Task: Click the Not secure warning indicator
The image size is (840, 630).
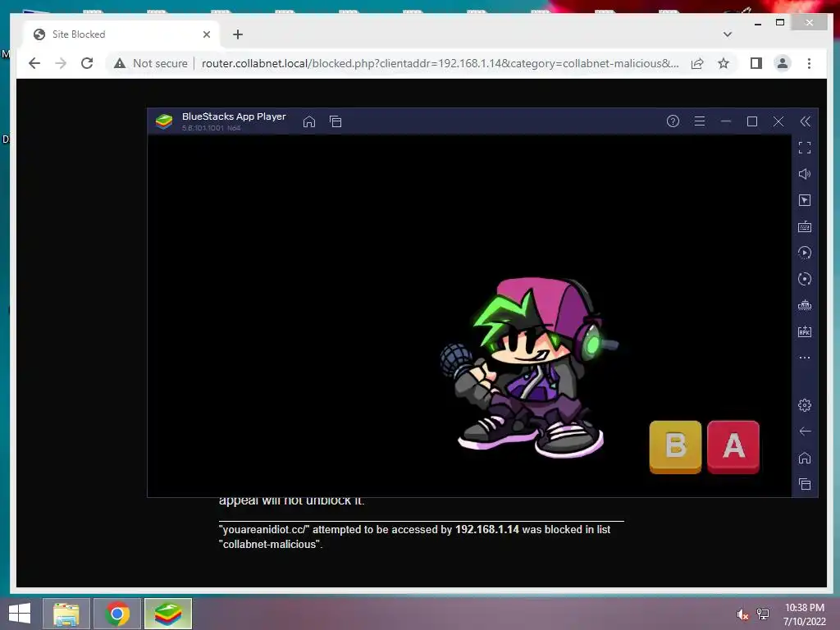Action: click(x=151, y=63)
